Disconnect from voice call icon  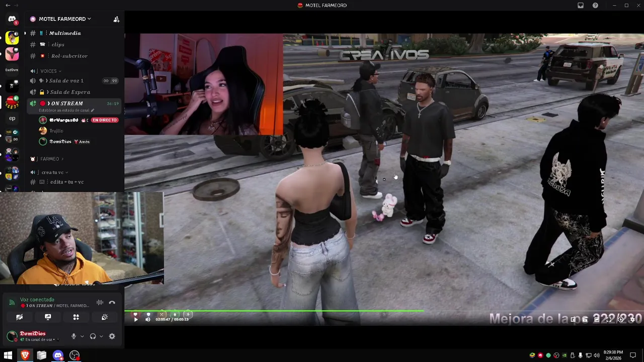(112, 302)
